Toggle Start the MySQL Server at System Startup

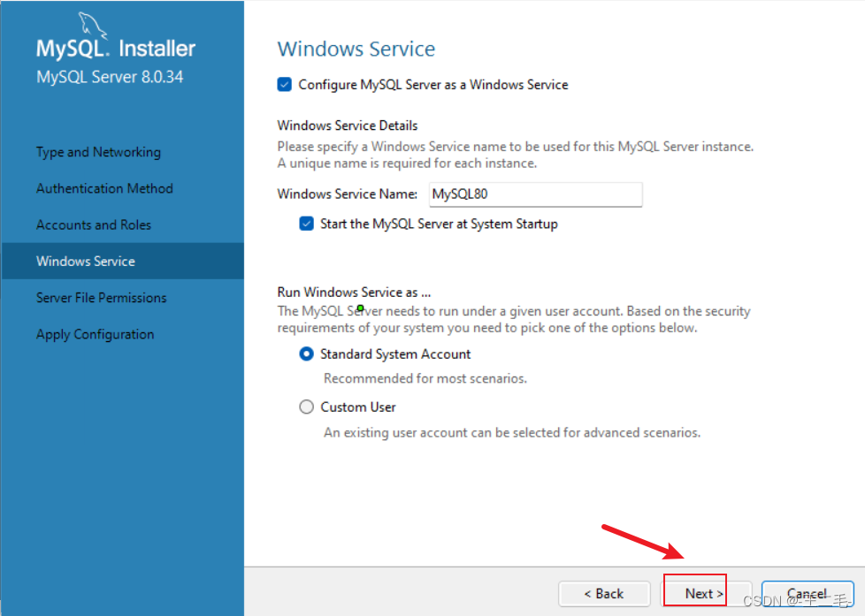[306, 224]
